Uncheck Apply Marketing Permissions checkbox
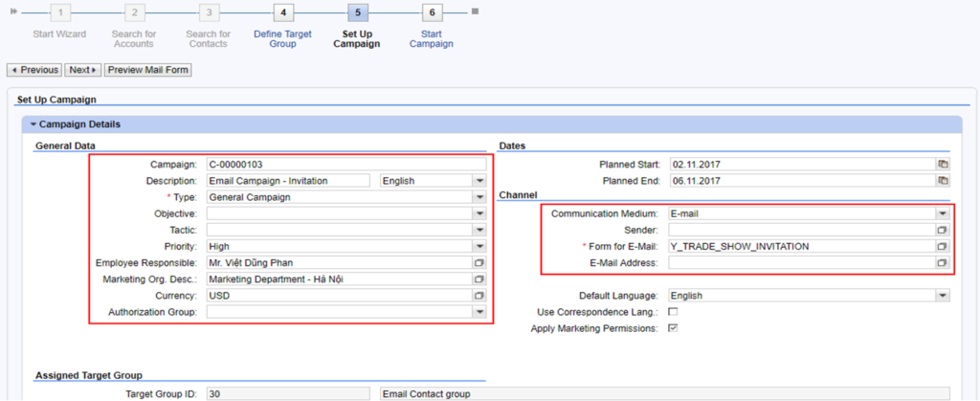Image resolution: width=980 pixels, height=401 pixels. 673,328
